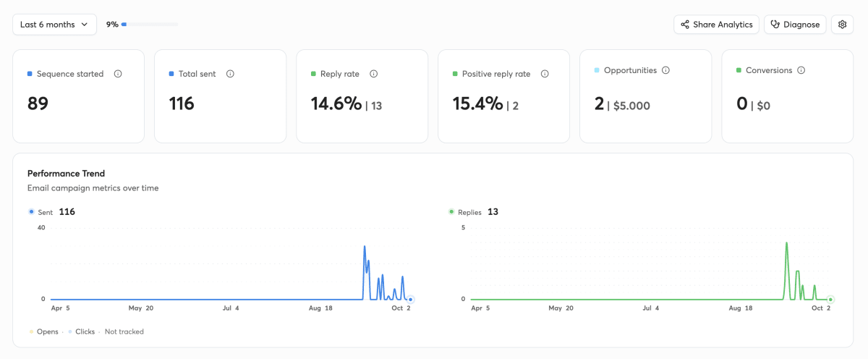Show info for Total sent metric
The image size is (868, 359).
tap(230, 74)
